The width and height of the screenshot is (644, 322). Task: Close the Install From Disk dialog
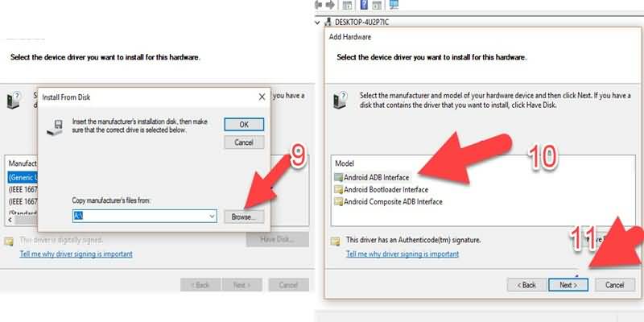pyautogui.click(x=262, y=97)
